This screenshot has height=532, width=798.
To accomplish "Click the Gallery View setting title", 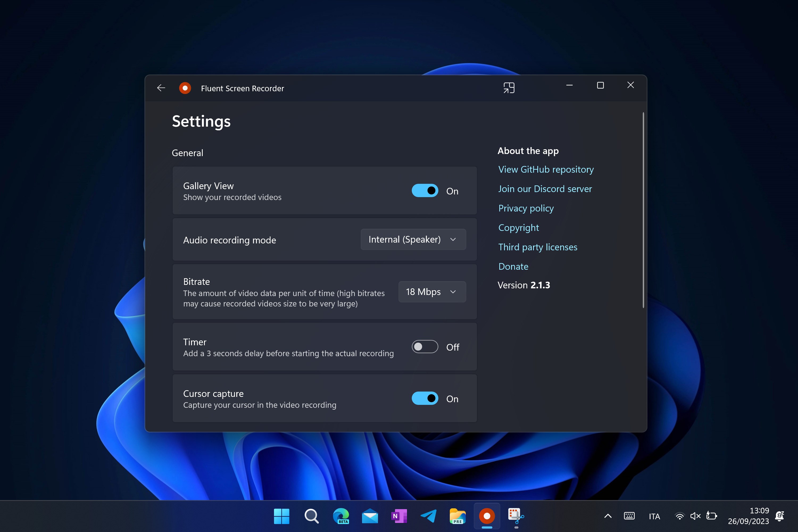I will point(208,186).
